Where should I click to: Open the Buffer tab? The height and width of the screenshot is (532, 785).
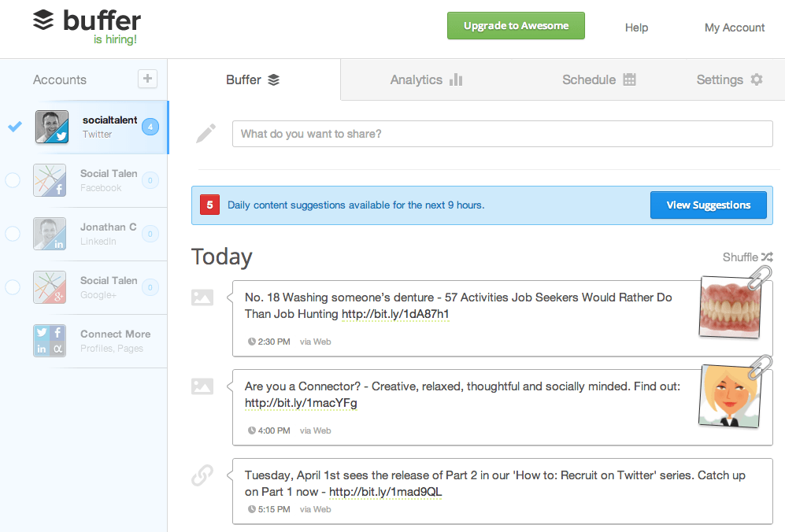254,79
